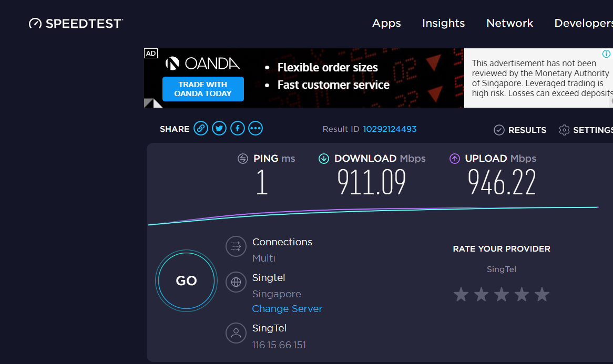This screenshot has height=364, width=613.
Task: Open the Insights menu
Action: pyautogui.click(x=443, y=24)
